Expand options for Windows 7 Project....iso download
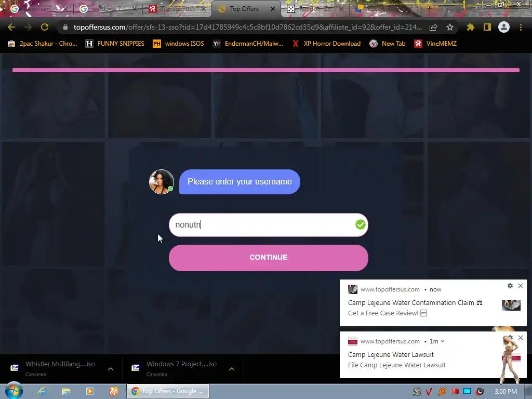The image size is (532, 399). (232, 369)
